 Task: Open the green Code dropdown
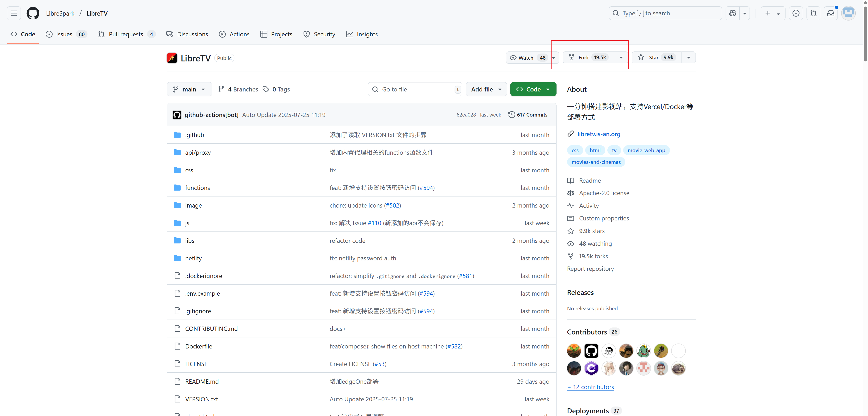click(533, 89)
